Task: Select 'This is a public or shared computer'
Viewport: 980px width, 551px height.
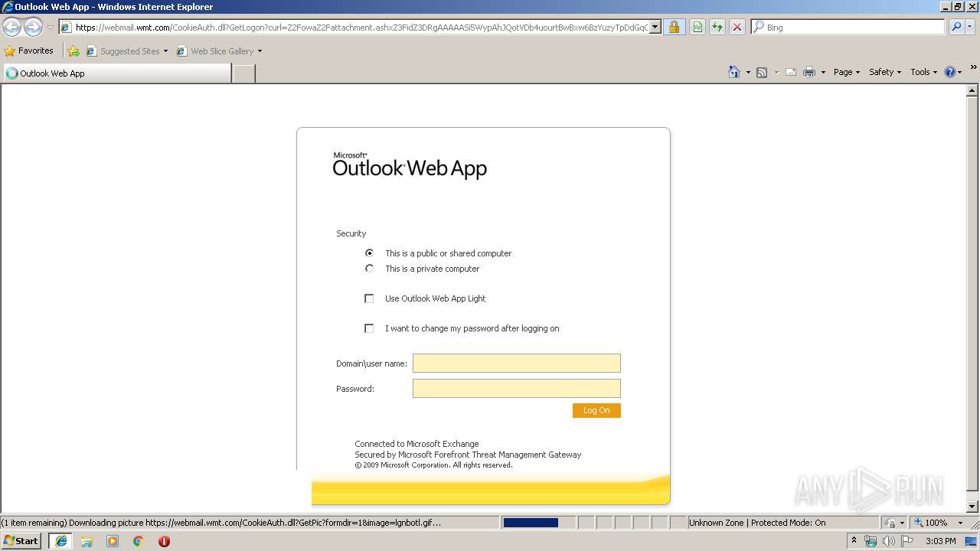Action: pos(370,253)
